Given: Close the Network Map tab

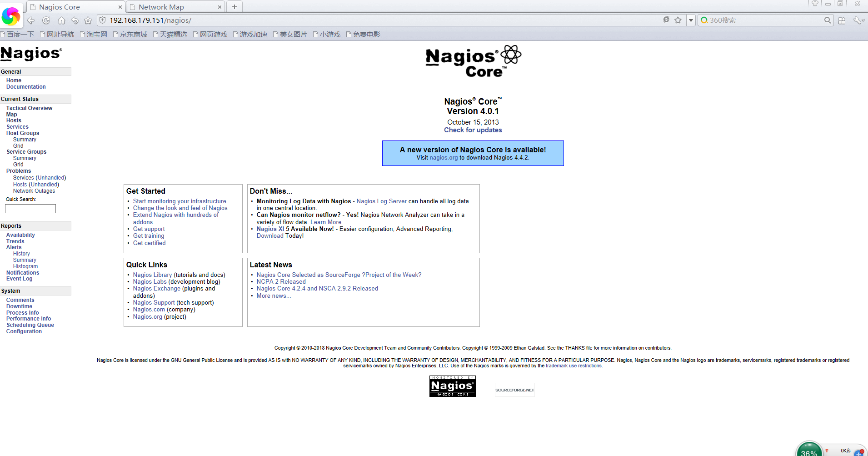Looking at the screenshot, I should (x=219, y=7).
